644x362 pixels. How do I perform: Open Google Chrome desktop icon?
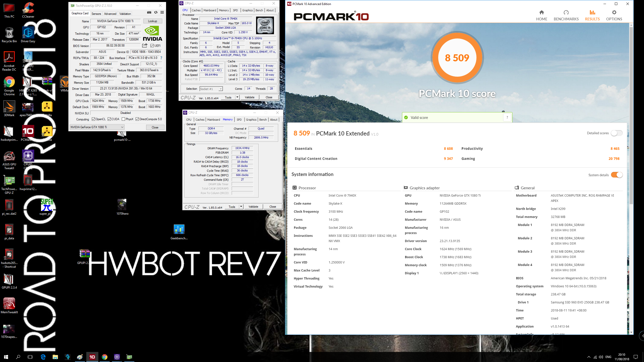9,86
